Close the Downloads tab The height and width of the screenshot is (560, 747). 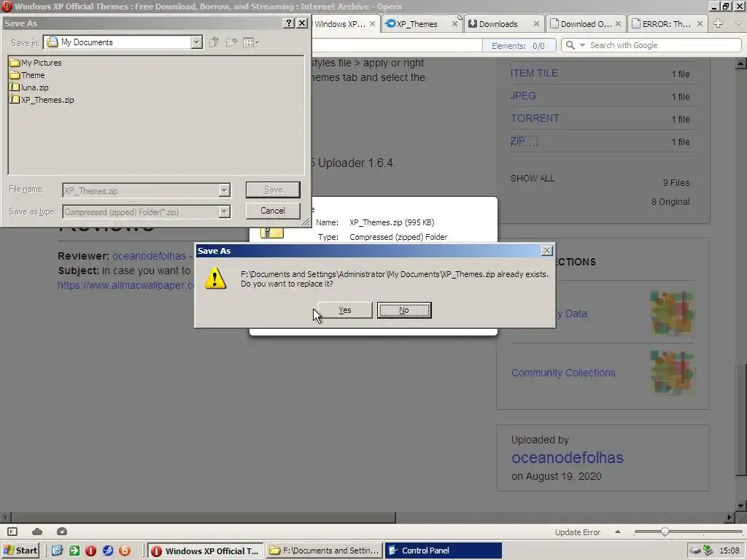coord(536,24)
